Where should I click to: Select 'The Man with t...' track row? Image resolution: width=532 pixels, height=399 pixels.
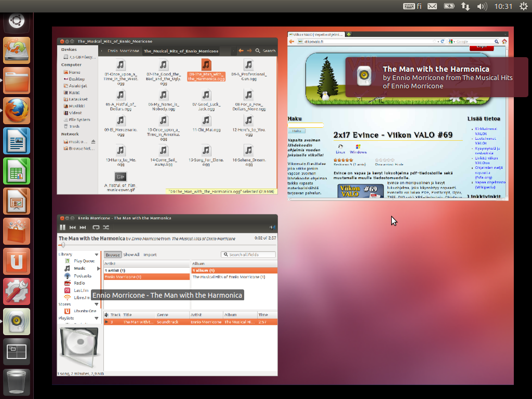click(x=191, y=322)
